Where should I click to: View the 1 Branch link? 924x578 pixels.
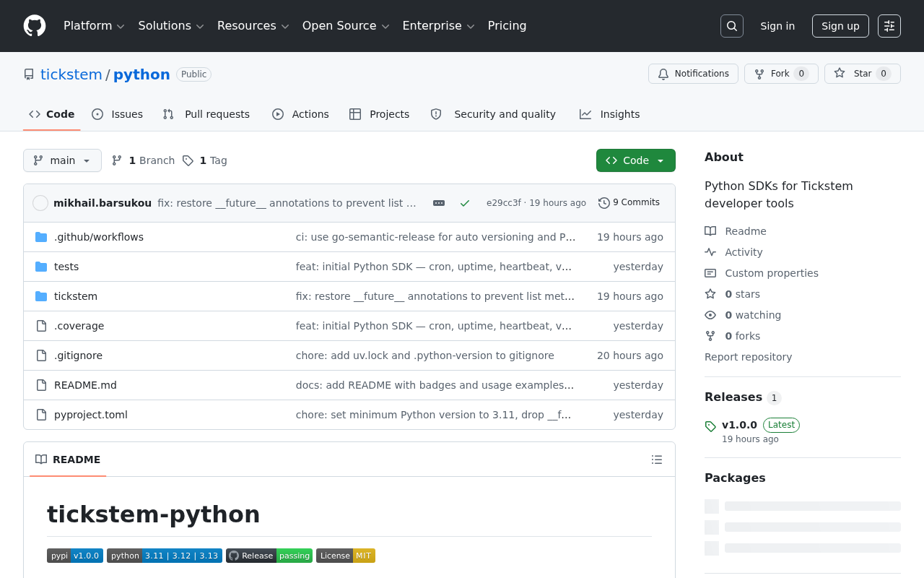pos(144,160)
